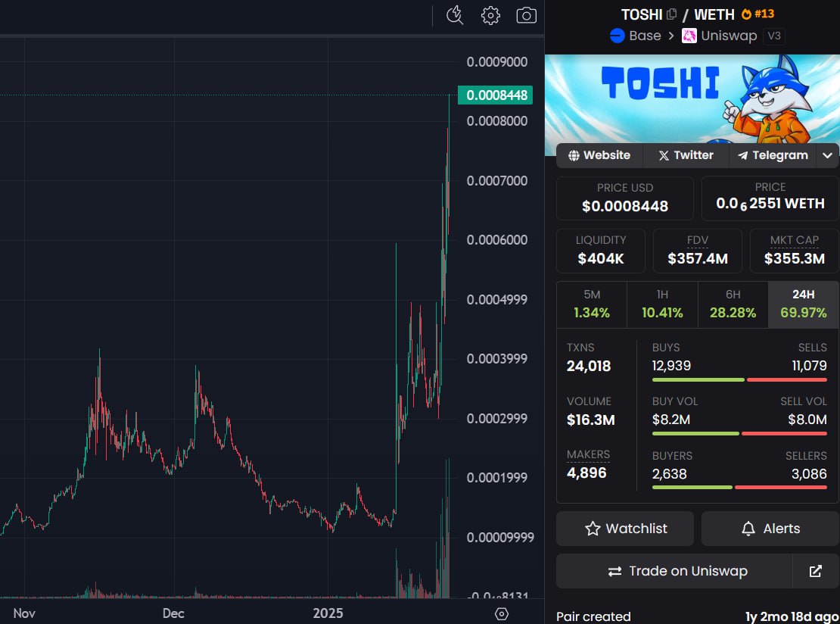
Task: Click the 0.0009000 price axis label
Action: [x=497, y=61]
